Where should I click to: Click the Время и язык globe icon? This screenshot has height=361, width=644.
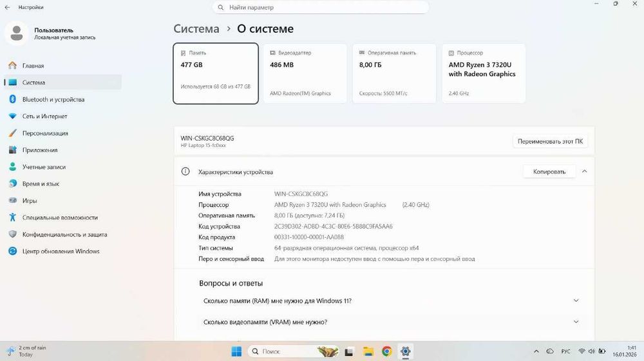coord(13,184)
